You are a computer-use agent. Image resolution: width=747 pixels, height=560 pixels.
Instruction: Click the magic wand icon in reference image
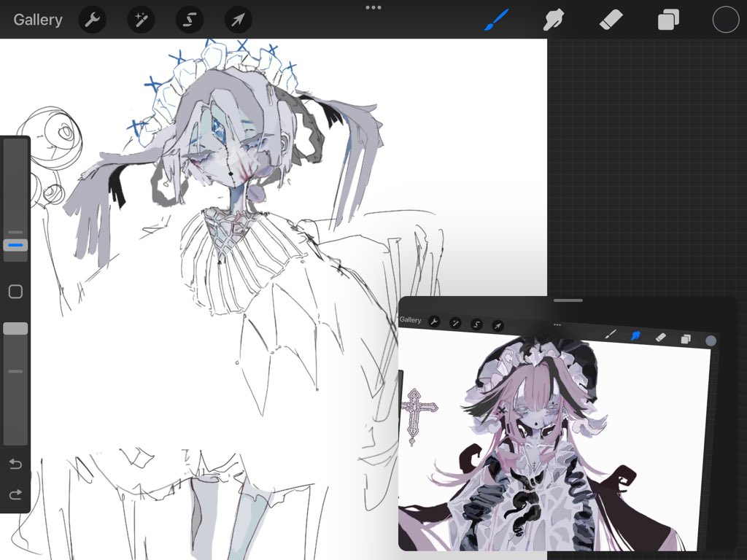point(455,323)
